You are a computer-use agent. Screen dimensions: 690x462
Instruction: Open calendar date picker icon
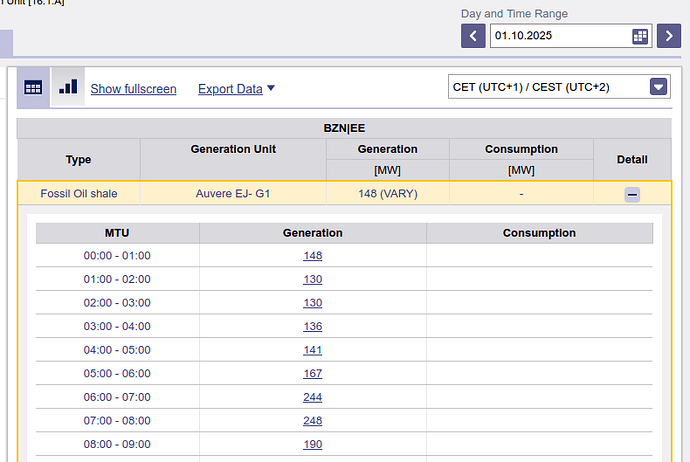coord(640,36)
